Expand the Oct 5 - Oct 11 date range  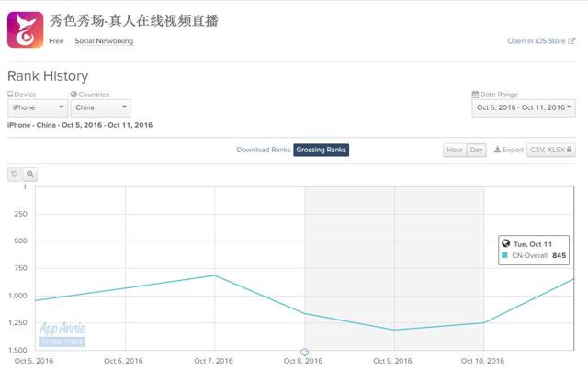(x=524, y=108)
